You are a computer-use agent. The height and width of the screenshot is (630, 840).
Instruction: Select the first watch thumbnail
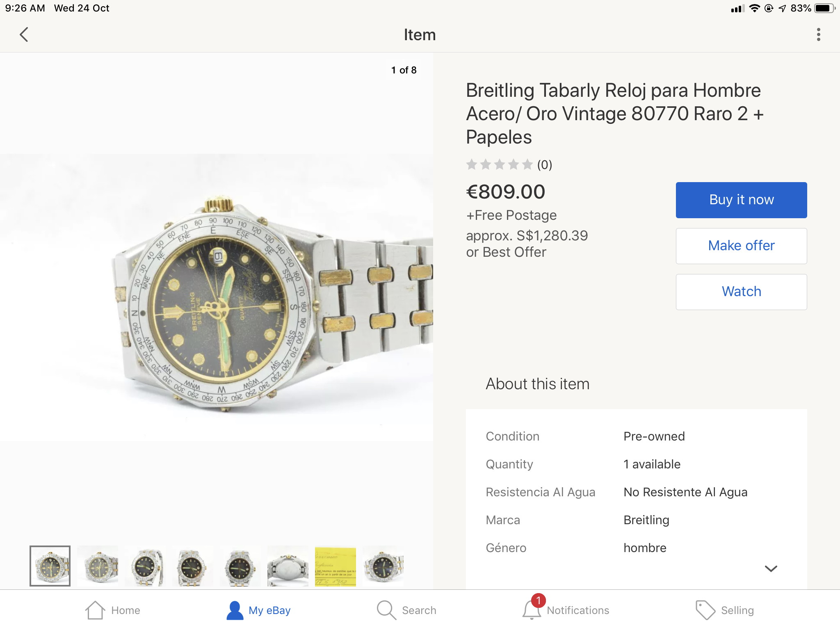tap(50, 566)
